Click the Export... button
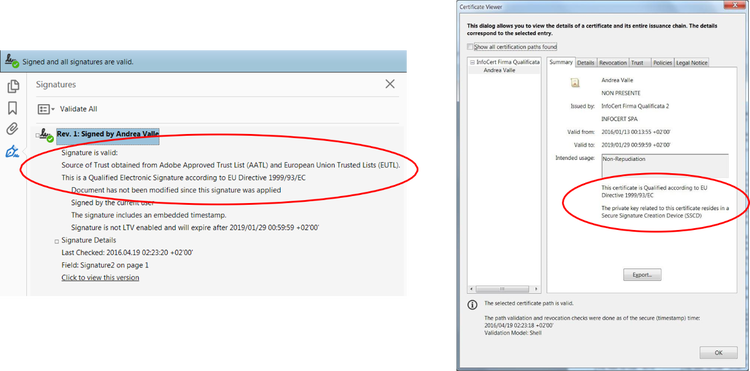The height and width of the screenshot is (371, 750). click(x=642, y=275)
